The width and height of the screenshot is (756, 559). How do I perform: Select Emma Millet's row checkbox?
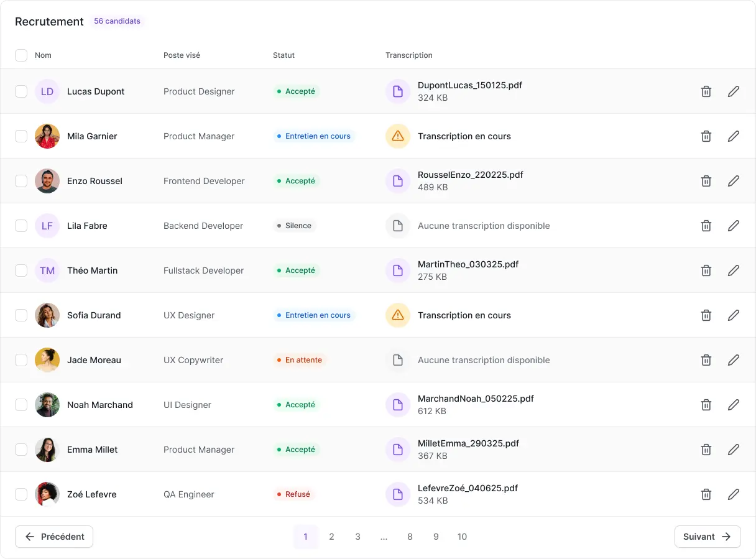tap(21, 450)
